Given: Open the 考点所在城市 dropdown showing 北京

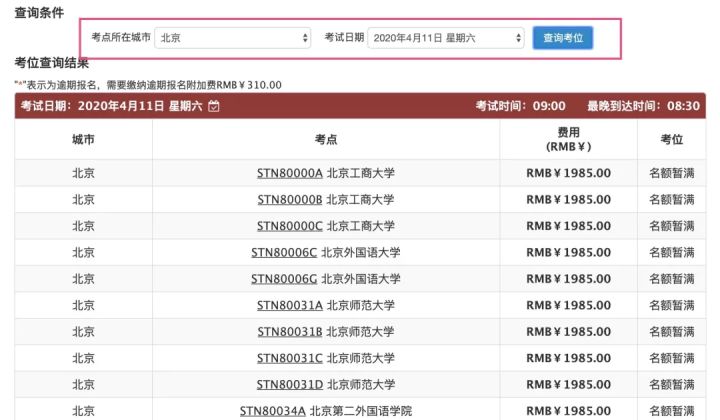Looking at the screenshot, I should tap(233, 38).
